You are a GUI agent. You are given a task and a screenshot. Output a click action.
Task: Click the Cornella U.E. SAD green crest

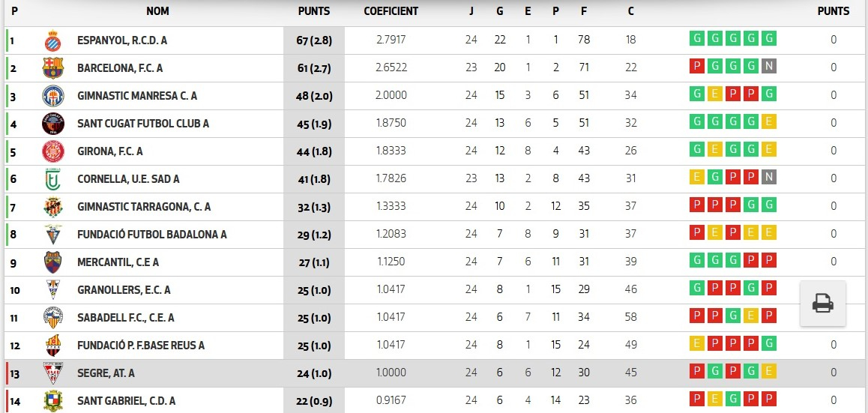click(x=52, y=179)
